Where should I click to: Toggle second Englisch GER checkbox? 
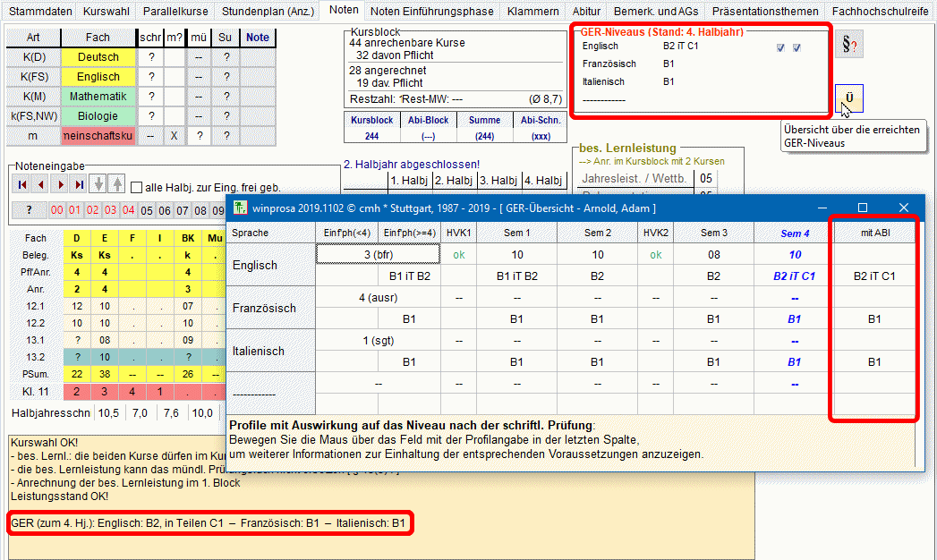(x=796, y=47)
